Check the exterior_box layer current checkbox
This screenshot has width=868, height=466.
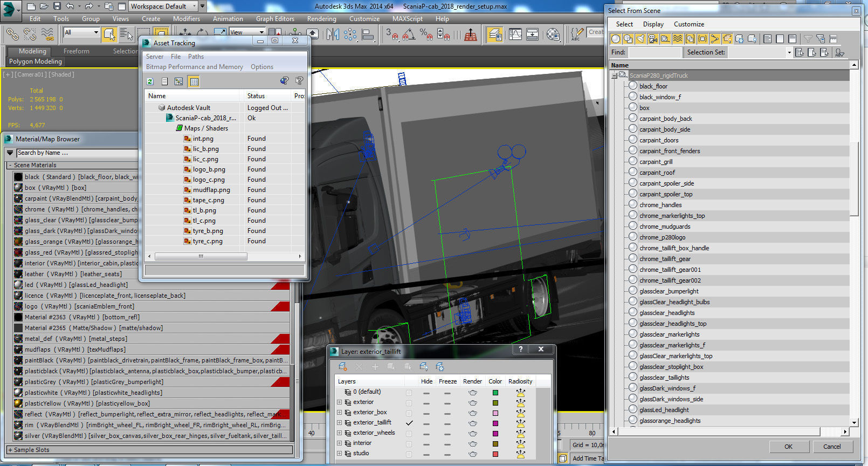pos(409,413)
